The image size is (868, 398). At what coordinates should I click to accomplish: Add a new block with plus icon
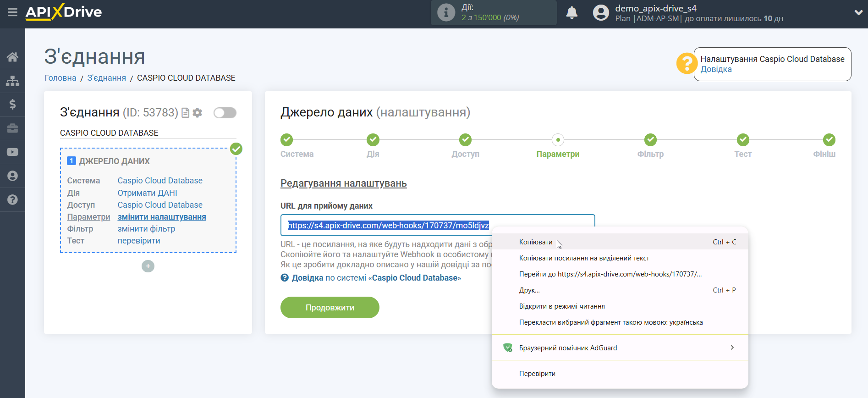(x=148, y=266)
